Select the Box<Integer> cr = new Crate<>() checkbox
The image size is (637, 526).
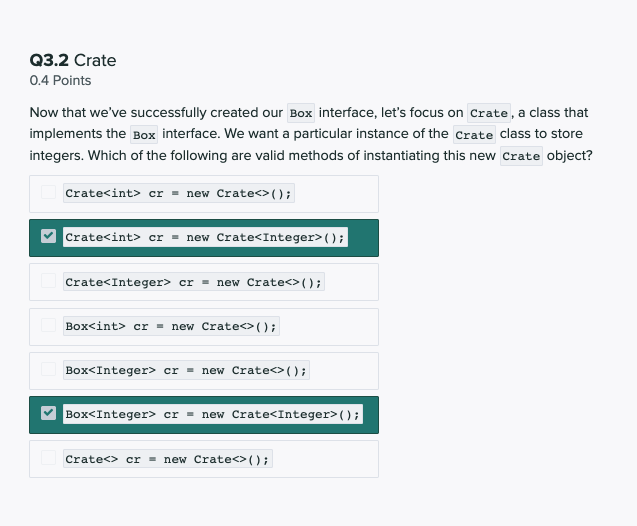(x=48, y=370)
